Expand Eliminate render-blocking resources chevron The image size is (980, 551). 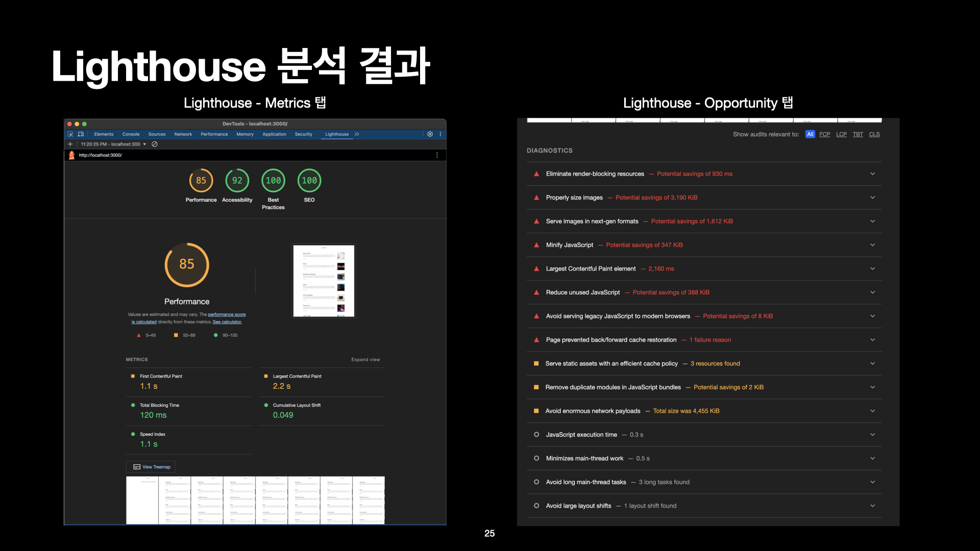pyautogui.click(x=872, y=174)
